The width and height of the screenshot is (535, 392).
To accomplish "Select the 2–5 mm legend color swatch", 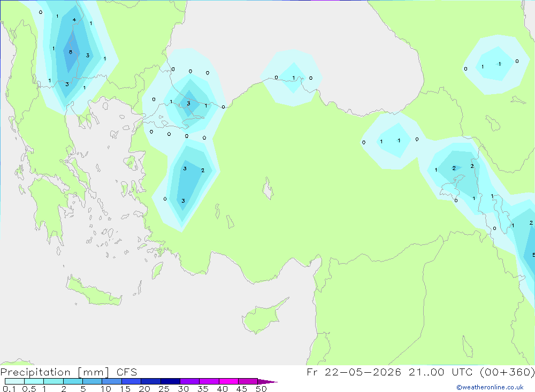I will coord(73,381).
